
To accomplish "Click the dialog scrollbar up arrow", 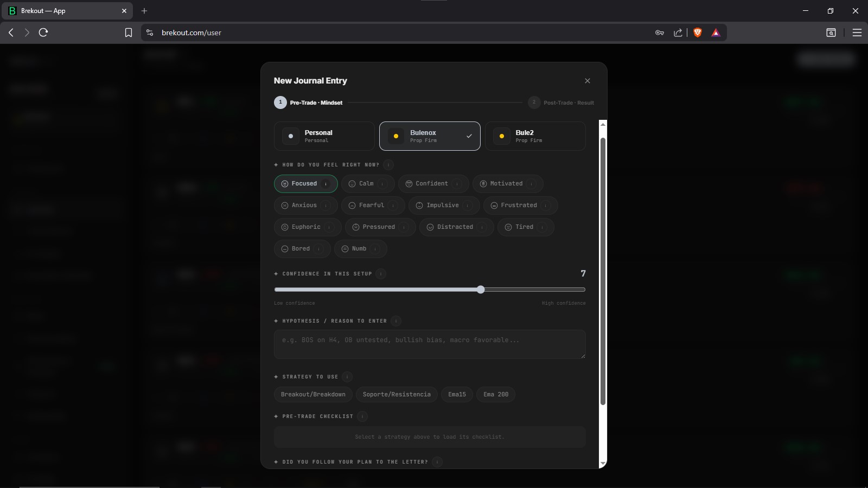I will (603, 125).
